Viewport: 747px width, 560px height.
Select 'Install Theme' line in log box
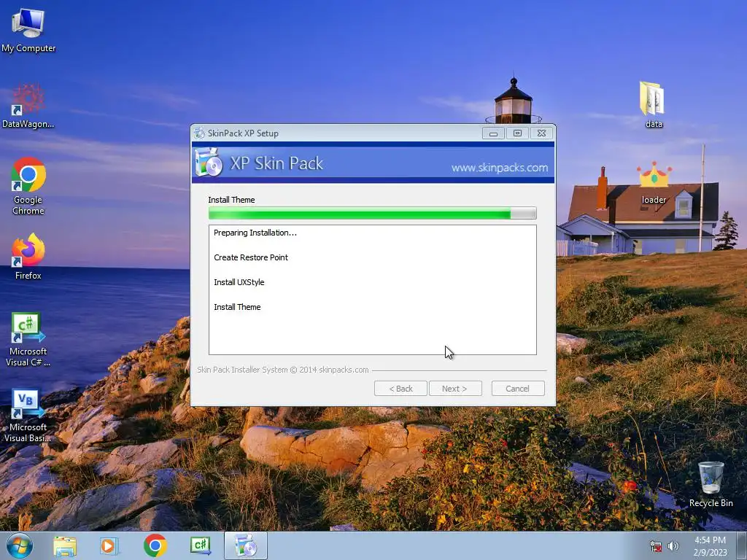click(x=237, y=307)
